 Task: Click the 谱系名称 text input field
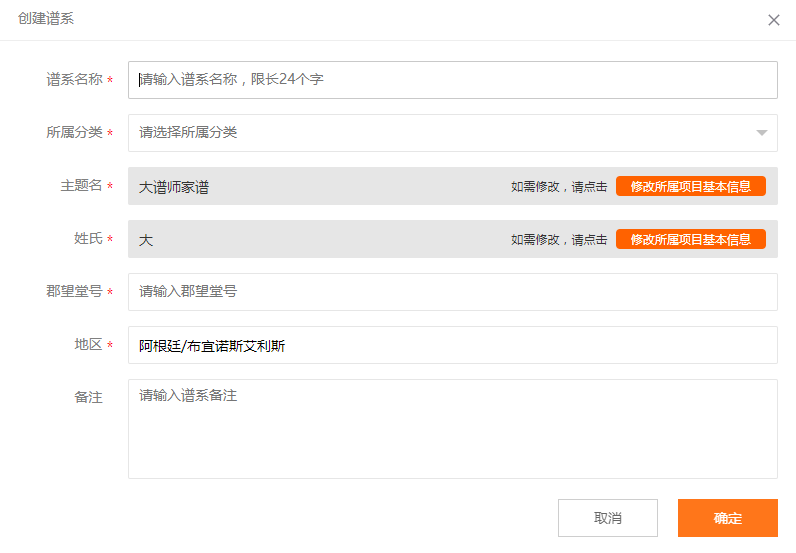click(452, 80)
